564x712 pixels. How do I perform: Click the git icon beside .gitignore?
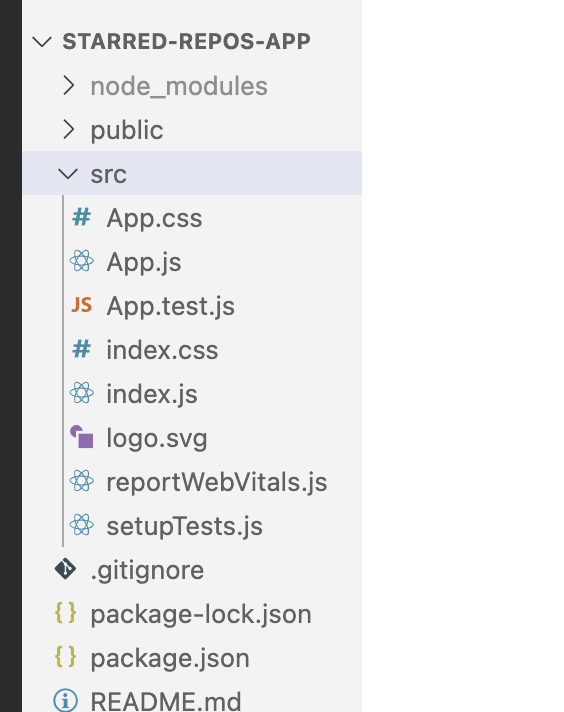65,569
